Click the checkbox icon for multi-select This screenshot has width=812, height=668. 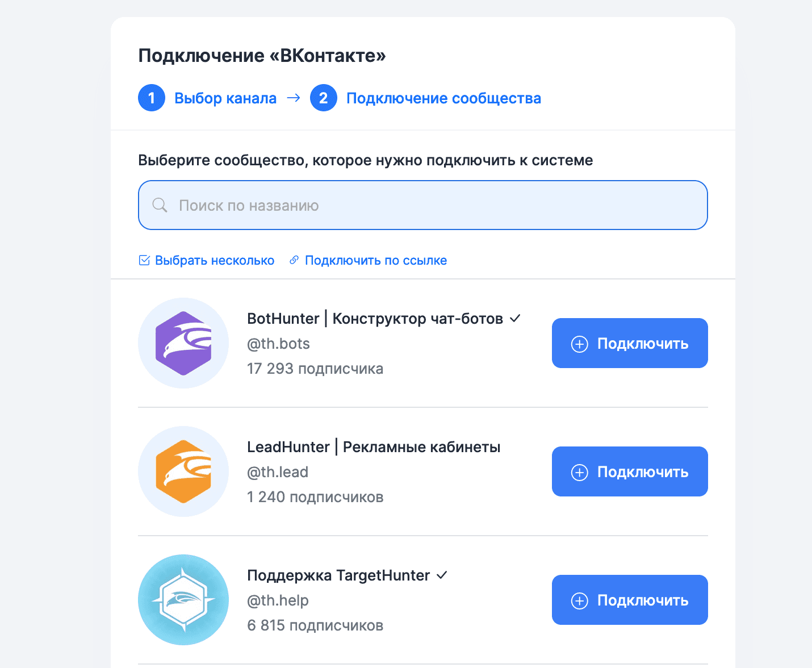(144, 260)
